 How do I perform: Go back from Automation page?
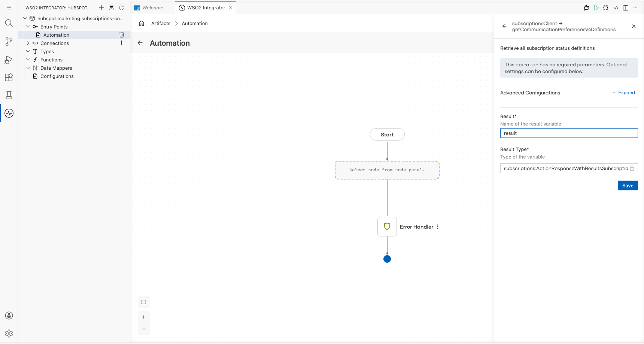[140, 43]
